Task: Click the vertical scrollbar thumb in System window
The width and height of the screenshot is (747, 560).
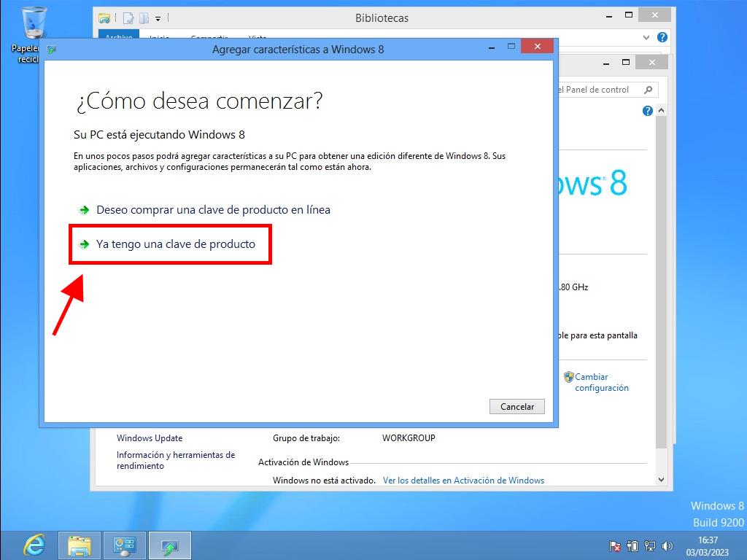Action: [661, 281]
